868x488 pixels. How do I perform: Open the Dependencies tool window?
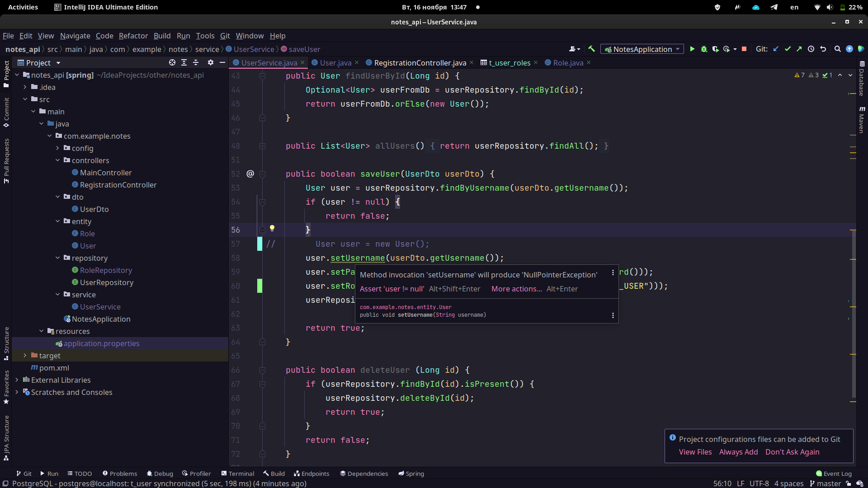pyautogui.click(x=364, y=474)
